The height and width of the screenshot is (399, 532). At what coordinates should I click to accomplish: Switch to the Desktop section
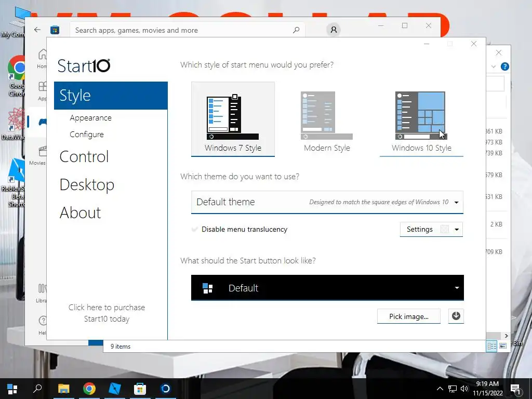pos(87,185)
